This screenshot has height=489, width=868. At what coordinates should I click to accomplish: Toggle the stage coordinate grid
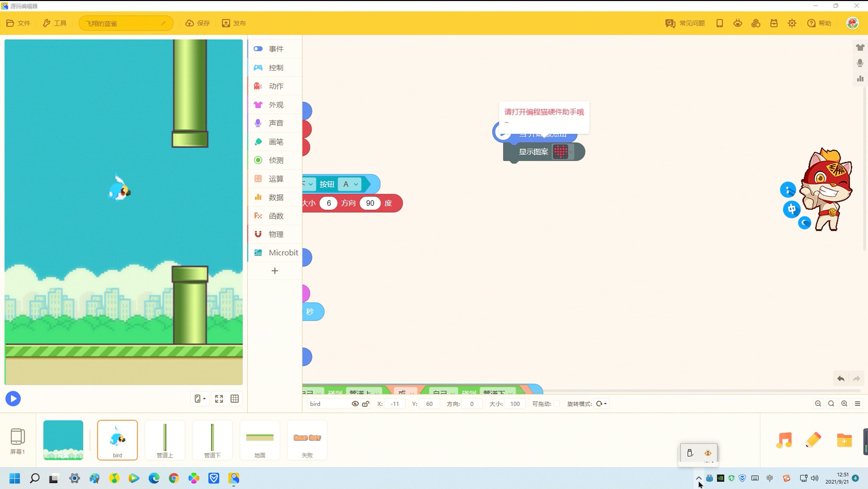point(235,399)
